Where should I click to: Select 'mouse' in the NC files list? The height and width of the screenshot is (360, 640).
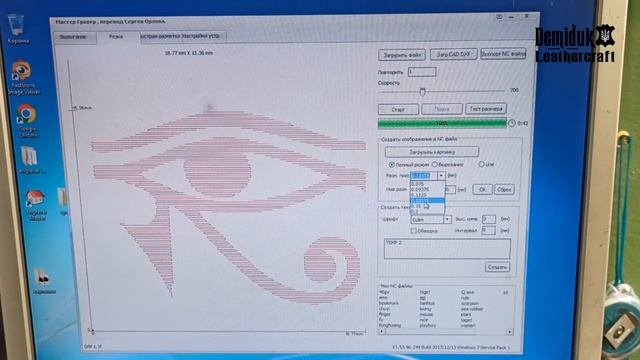pyautogui.click(x=426, y=314)
